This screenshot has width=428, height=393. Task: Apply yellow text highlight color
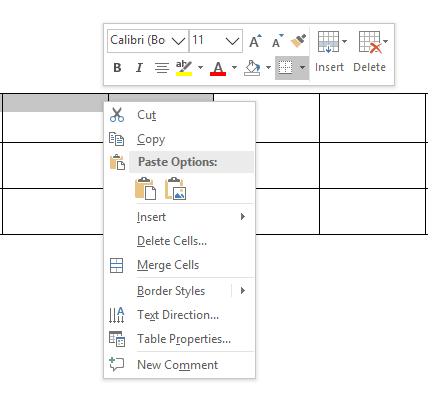coord(184,68)
